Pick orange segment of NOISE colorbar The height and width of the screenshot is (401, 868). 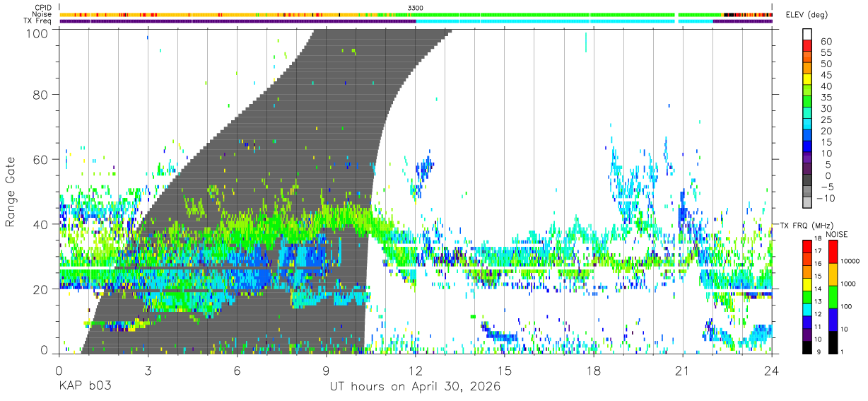(x=832, y=274)
